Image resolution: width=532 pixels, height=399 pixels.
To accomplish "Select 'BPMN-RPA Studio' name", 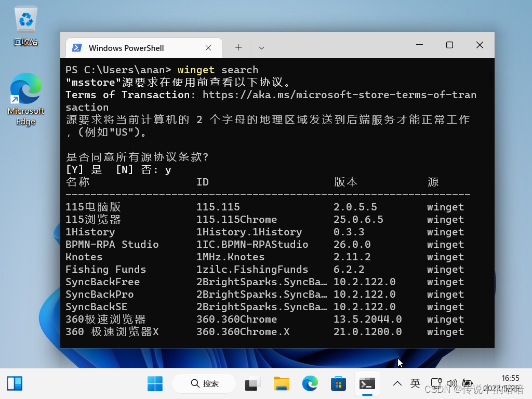I will [112, 244].
